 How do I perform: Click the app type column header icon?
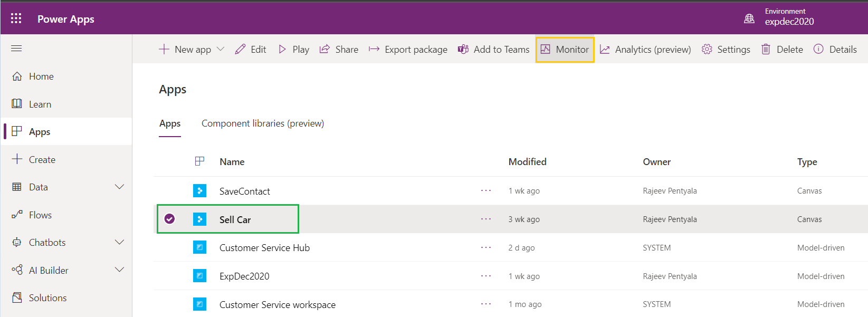[199, 161]
